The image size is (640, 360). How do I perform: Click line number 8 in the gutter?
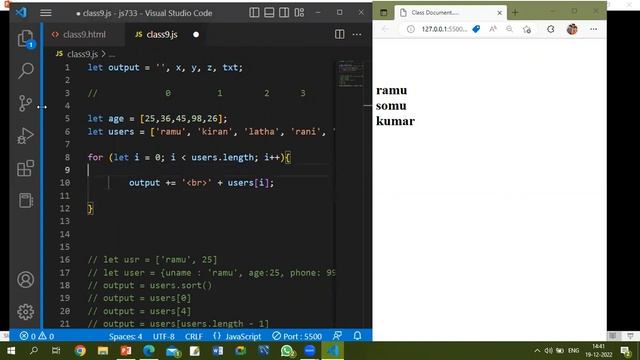(x=67, y=157)
